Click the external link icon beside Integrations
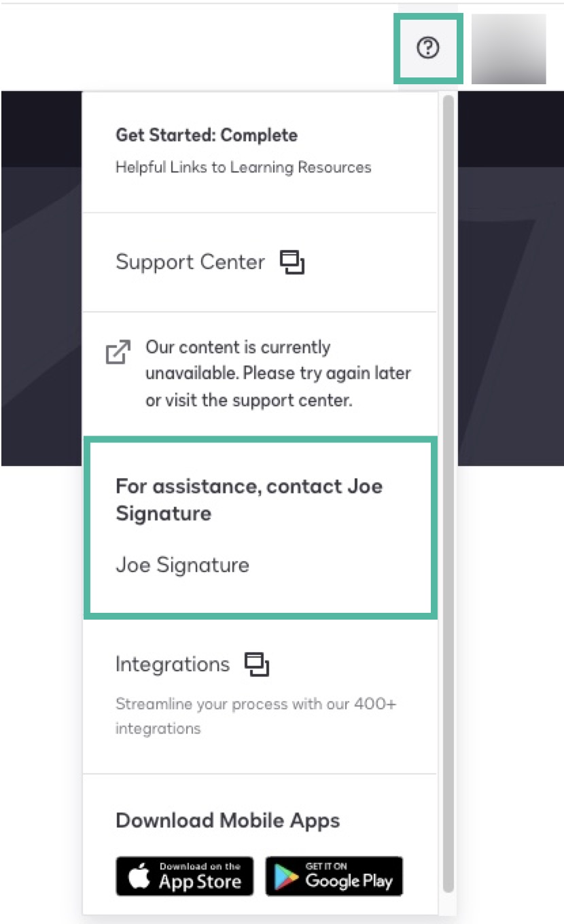The width and height of the screenshot is (564, 924). pos(258,664)
